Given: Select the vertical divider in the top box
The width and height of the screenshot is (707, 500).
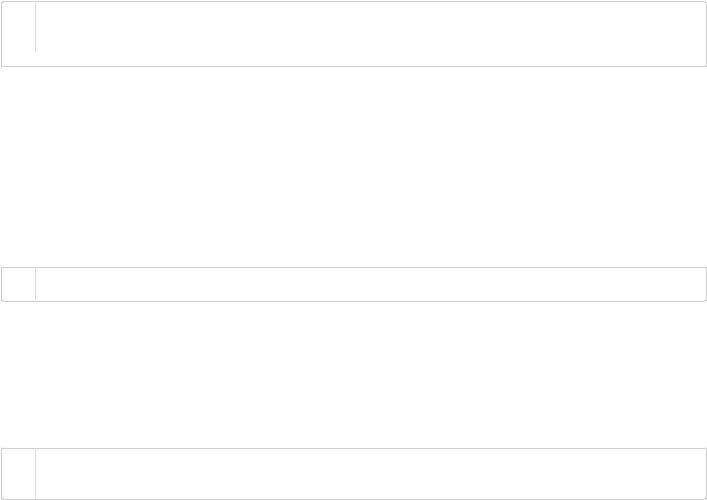Looking at the screenshot, I should pos(35,27).
